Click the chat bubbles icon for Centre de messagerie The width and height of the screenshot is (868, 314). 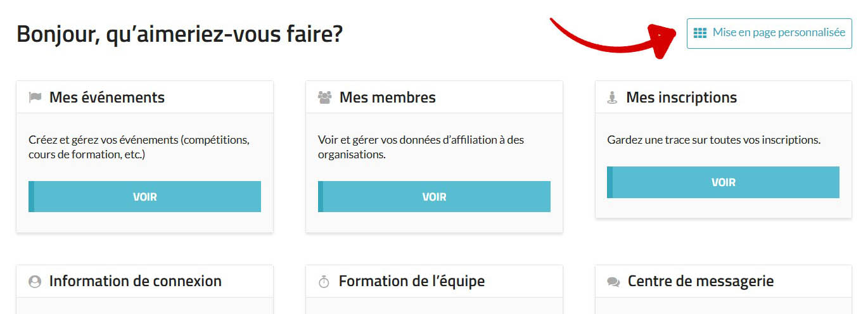coord(613,282)
